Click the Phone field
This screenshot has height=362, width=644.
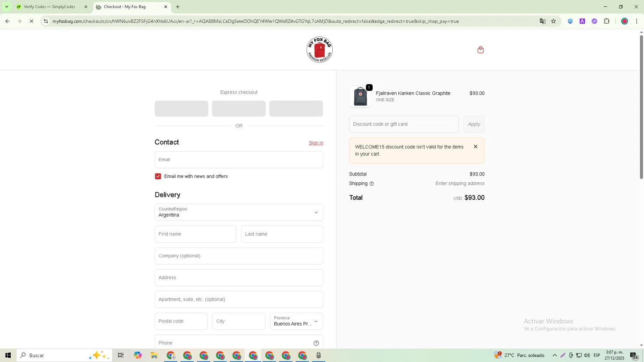click(239, 342)
